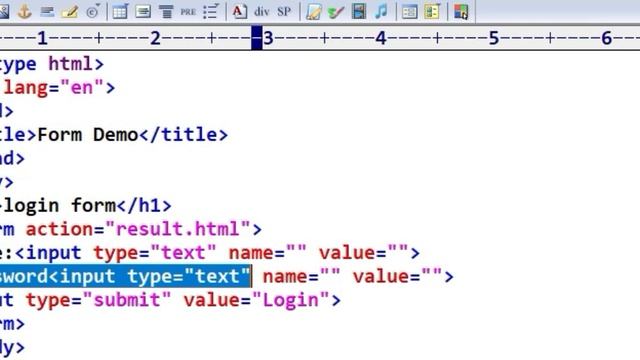Image resolution: width=640 pixels, height=360 pixels.
Task: Click the "login form" heading text
Action: click(x=59, y=205)
